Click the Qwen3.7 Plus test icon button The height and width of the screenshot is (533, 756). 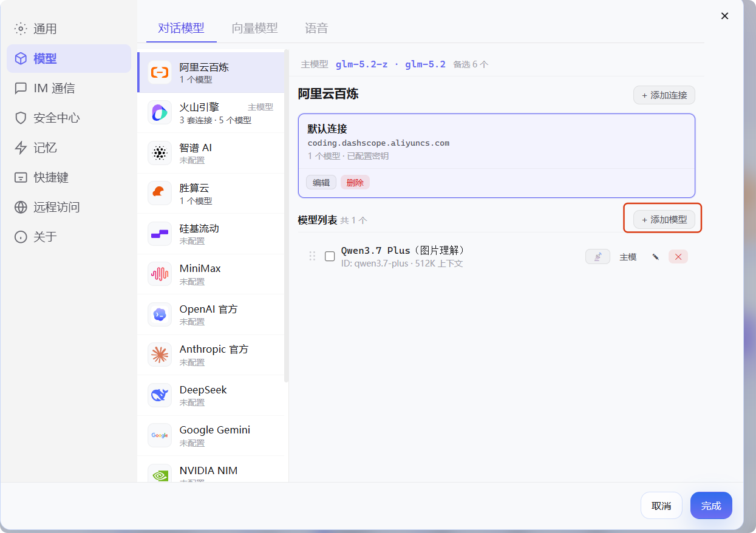coord(598,257)
